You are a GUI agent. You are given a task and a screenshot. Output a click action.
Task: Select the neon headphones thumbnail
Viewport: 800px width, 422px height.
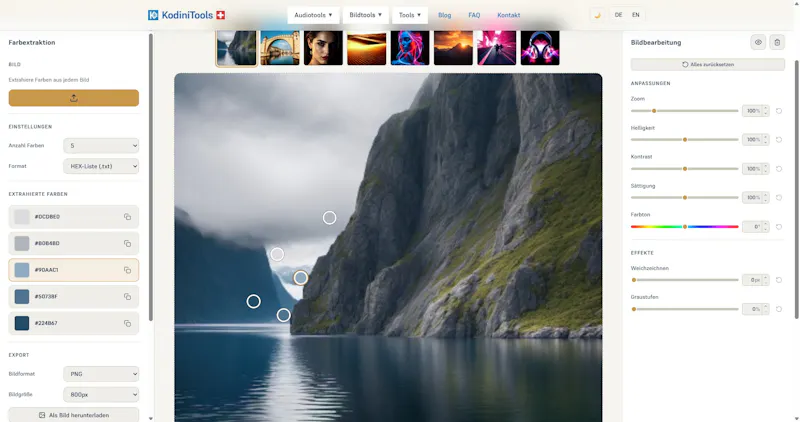click(540, 47)
